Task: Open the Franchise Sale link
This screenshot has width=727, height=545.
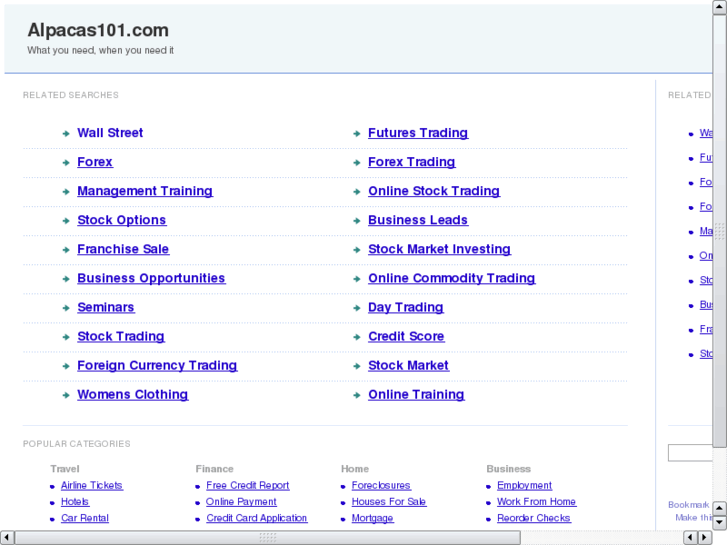Action: pos(123,250)
